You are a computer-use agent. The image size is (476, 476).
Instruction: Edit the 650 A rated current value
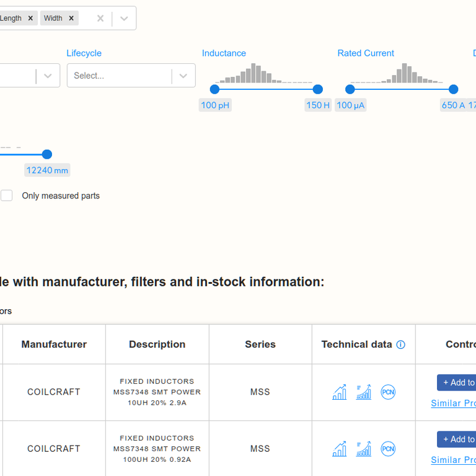click(453, 105)
